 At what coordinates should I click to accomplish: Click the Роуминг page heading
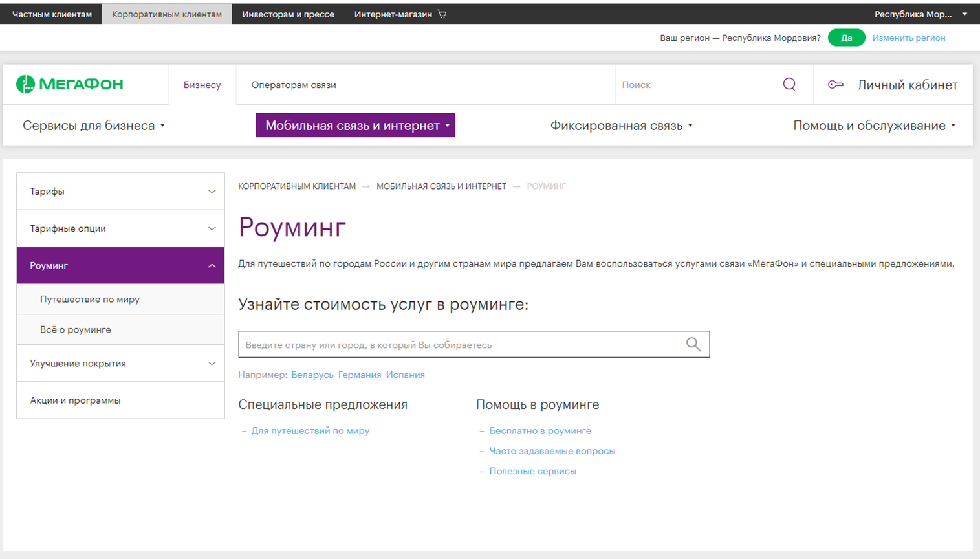(292, 227)
